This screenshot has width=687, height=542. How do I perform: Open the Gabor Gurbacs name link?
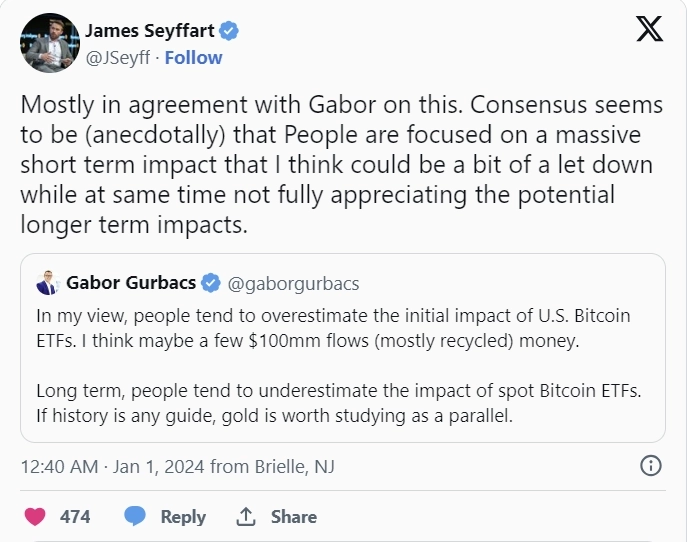pyautogui.click(x=130, y=283)
